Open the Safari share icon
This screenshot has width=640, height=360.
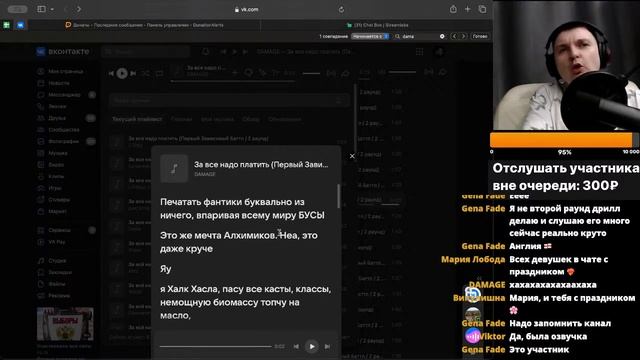453,9
